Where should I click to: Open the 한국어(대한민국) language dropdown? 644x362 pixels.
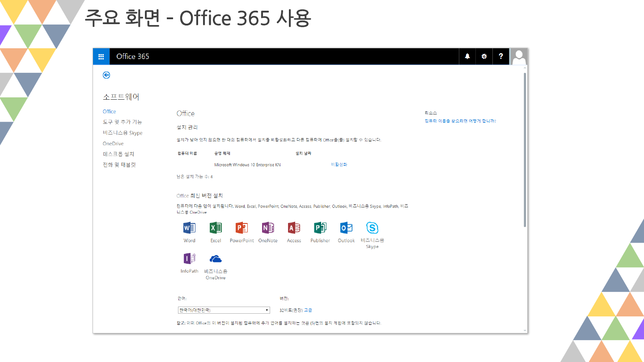tap(224, 310)
